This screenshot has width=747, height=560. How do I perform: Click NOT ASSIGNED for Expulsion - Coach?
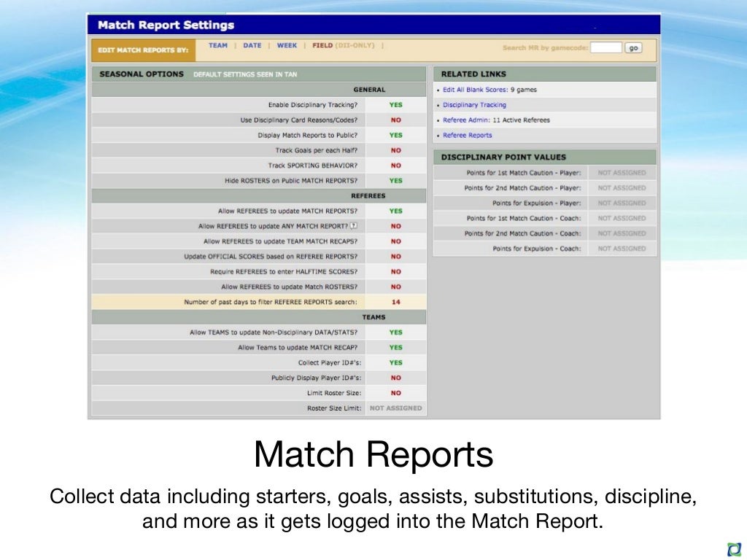click(x=622, y=249)
